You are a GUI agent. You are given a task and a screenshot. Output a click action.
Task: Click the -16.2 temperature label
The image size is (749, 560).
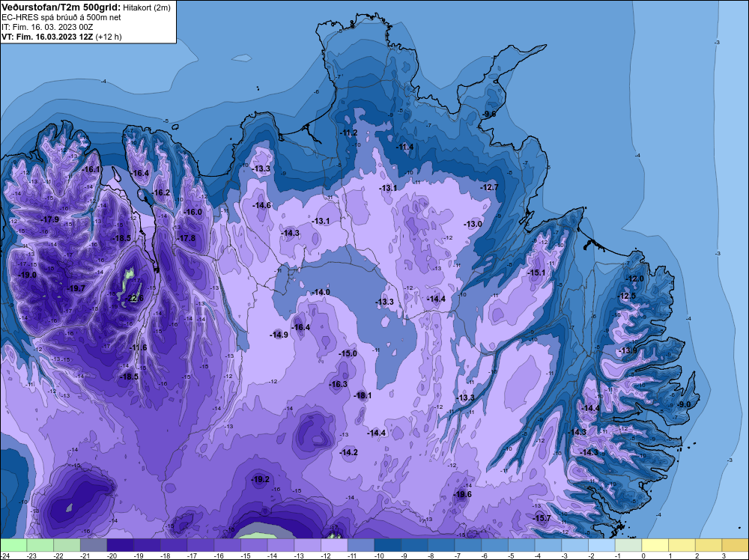(x=160, y=192)
